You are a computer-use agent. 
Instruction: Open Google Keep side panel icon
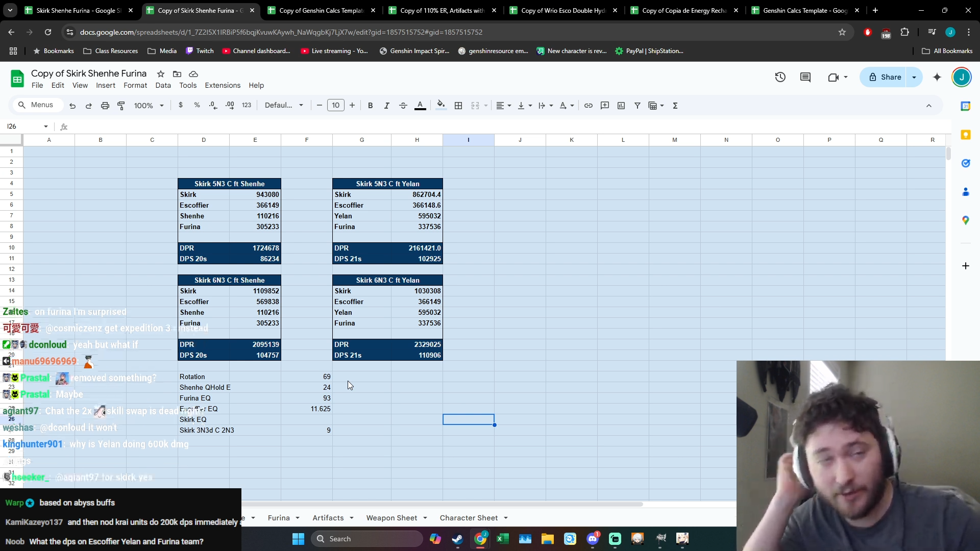(x=966, y=135)
